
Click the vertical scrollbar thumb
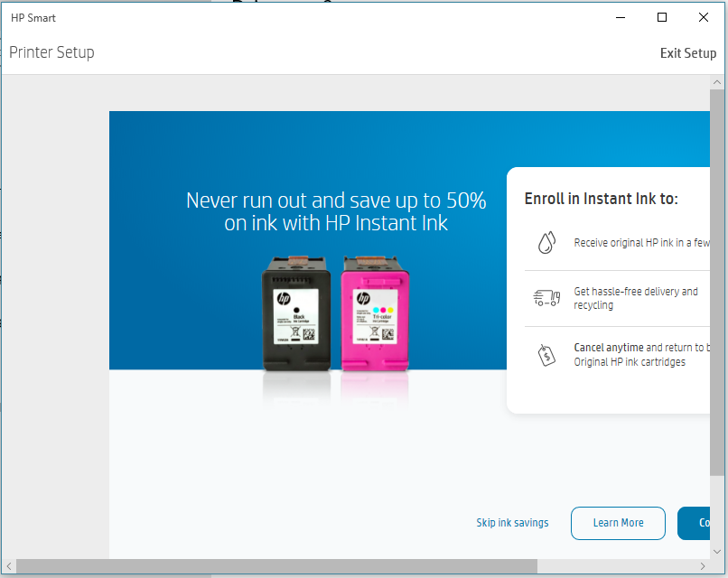(x=717, y=283)
